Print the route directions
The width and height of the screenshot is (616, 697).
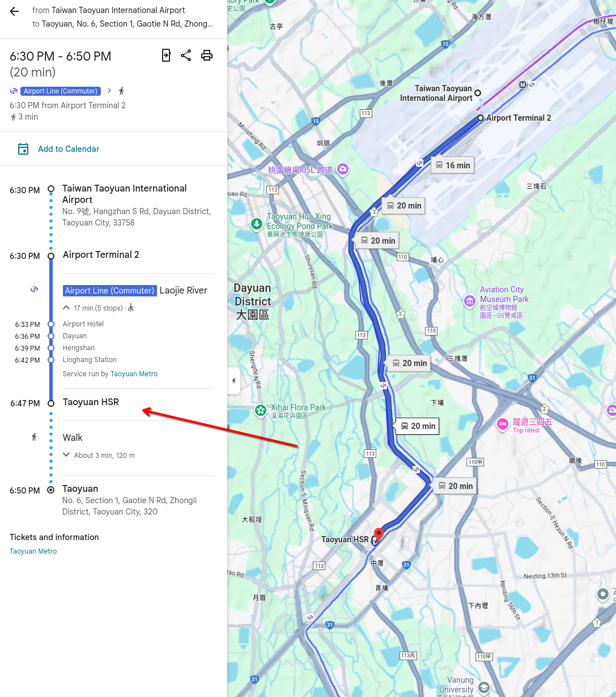pyautogui.click(x=207, y=55)
